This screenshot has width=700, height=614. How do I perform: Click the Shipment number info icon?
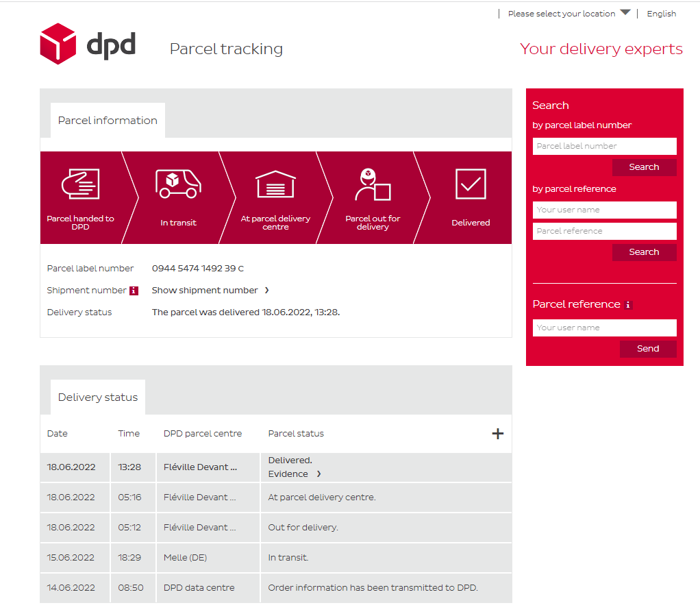point(134,291)
